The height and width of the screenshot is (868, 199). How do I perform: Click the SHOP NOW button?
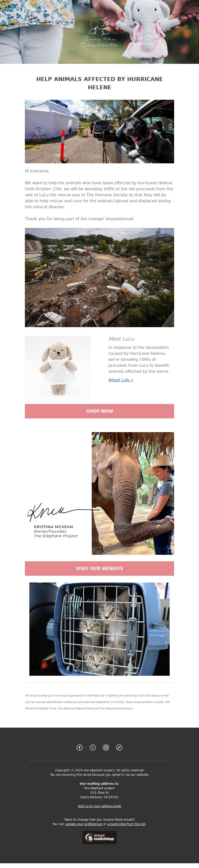pos(99,411)
